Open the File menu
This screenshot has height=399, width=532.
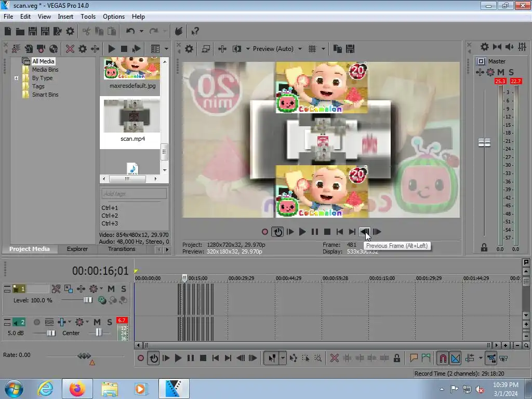coord(8,16)
